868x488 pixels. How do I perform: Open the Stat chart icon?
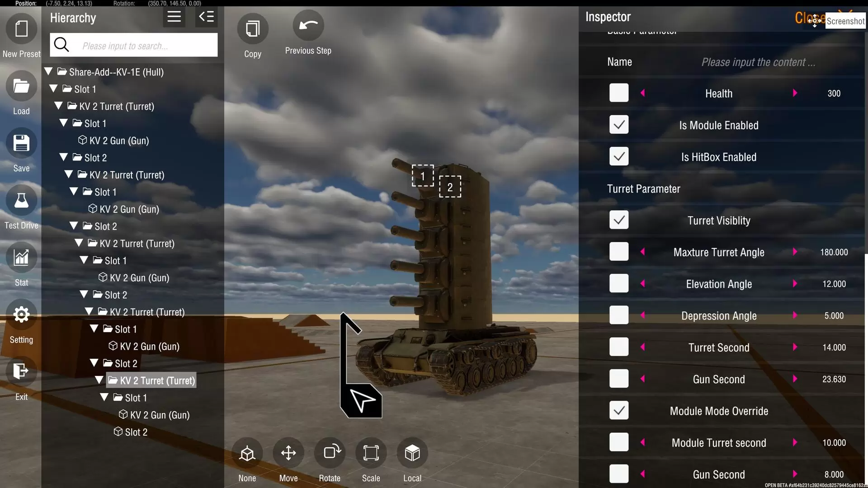point(21,258)
